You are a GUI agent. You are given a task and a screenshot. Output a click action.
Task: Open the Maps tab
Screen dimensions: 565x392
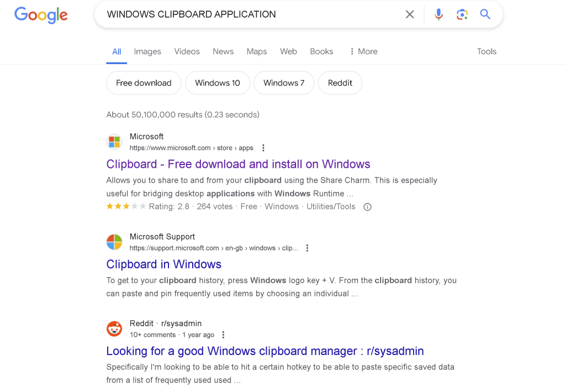click(x=257, y=51)
